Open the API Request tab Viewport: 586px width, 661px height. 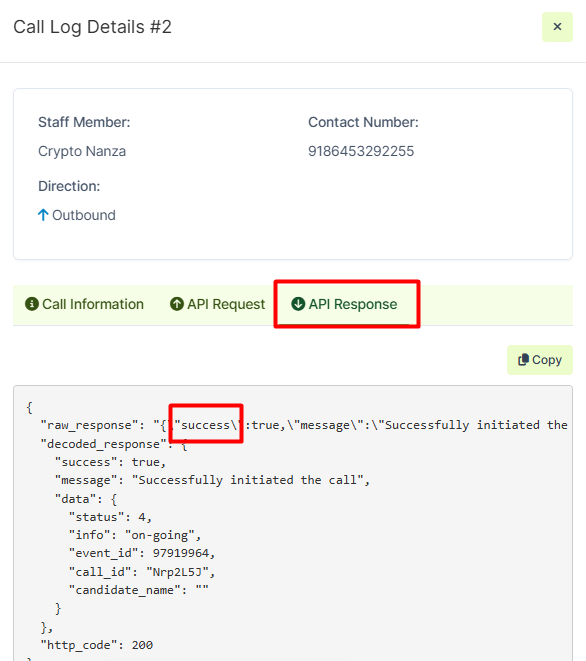(218, 304)
